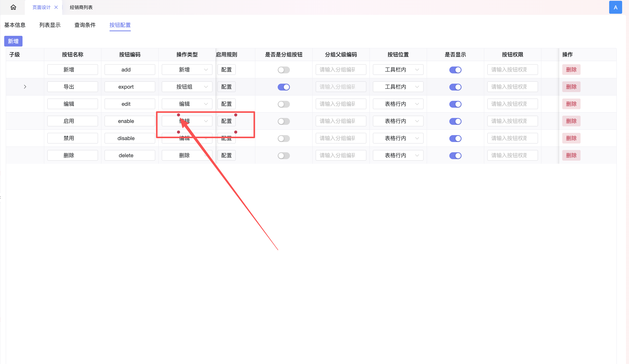Click the user avatar A icon
The image size is (629, 364).
tap(615, 7)
